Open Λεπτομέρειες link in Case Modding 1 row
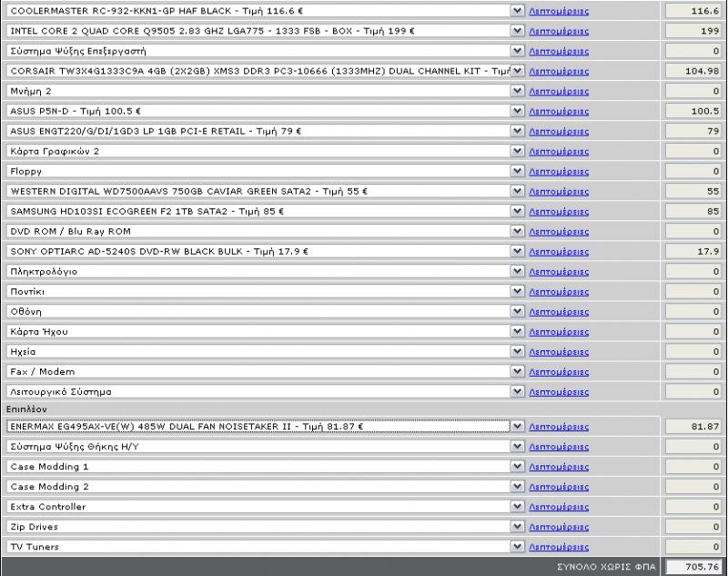This screenshot has height=576, width=728. pos(559,467)
